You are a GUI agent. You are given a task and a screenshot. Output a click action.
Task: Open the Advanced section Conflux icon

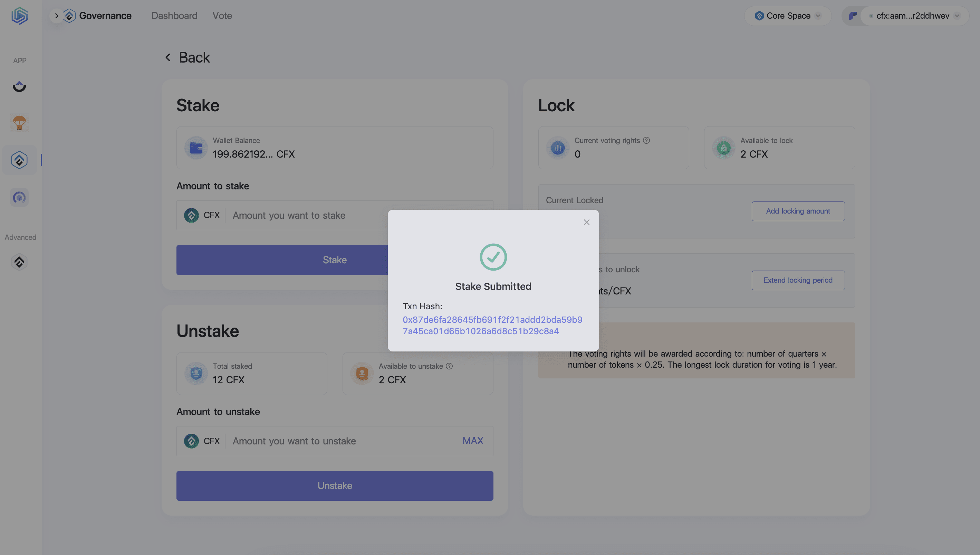(19, 262)
